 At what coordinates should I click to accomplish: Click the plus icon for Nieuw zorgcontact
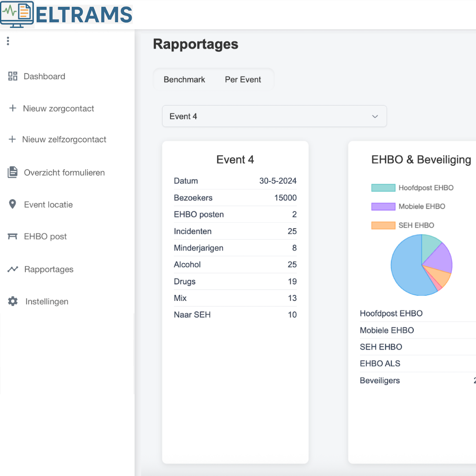(13, 108)
